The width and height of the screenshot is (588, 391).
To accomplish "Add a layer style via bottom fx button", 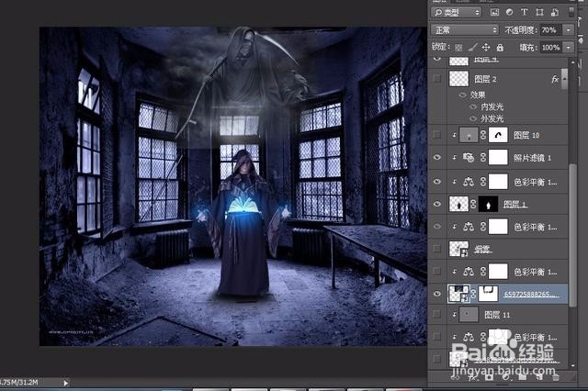I will pyautogui.click(x=472, y=377).
